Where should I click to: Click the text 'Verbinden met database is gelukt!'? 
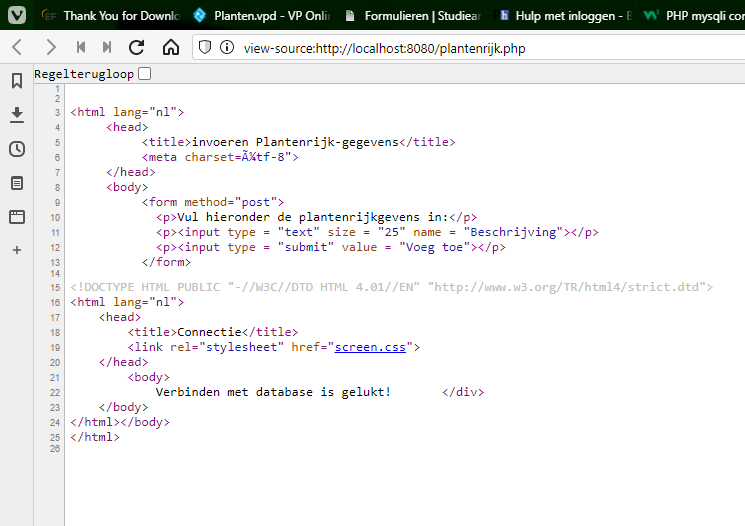click(273, 392)
